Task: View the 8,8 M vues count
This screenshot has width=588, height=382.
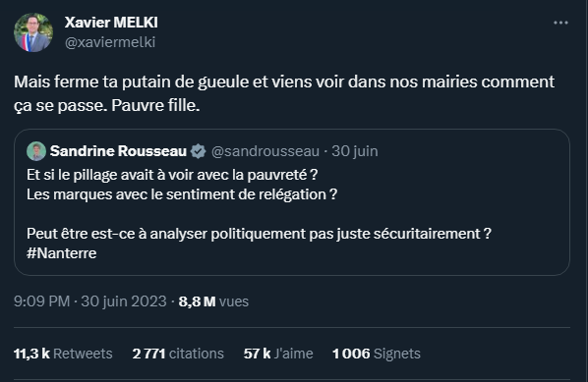Action: coord(213,301)
